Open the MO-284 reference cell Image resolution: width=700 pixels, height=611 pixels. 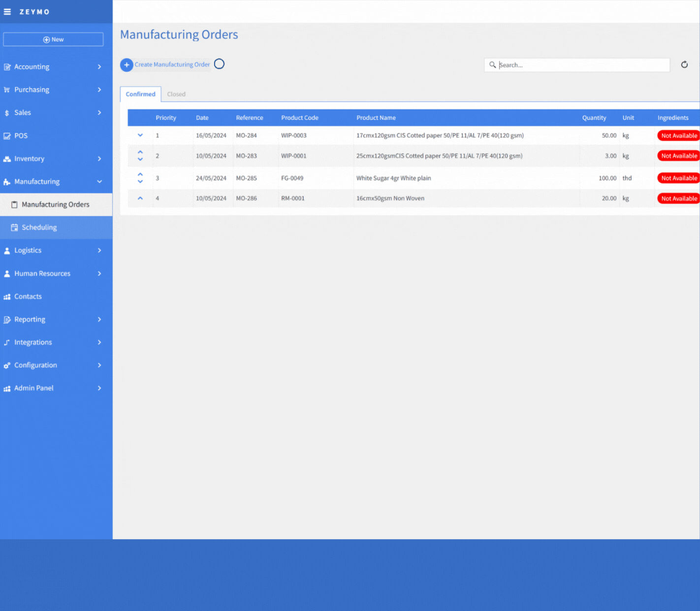coord(247,135)
